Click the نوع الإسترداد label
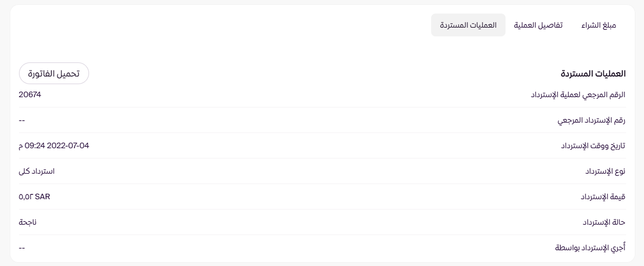Image resolution: width=644 pixels, height=266 pixels. [605, 171]
